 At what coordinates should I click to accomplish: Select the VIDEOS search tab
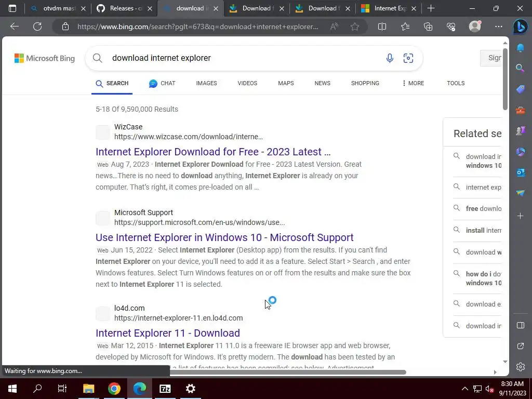[247, 83]
